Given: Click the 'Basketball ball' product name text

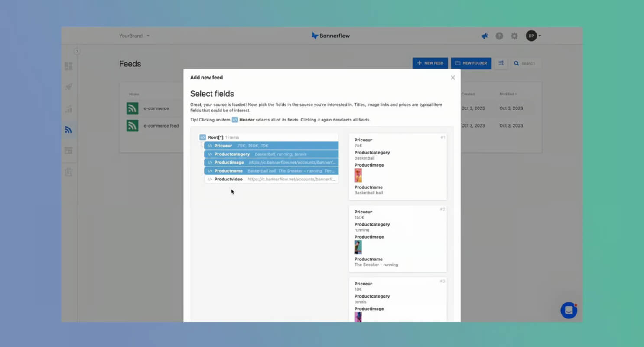Looking at the screenshot, I should click(x=369, y=193).
